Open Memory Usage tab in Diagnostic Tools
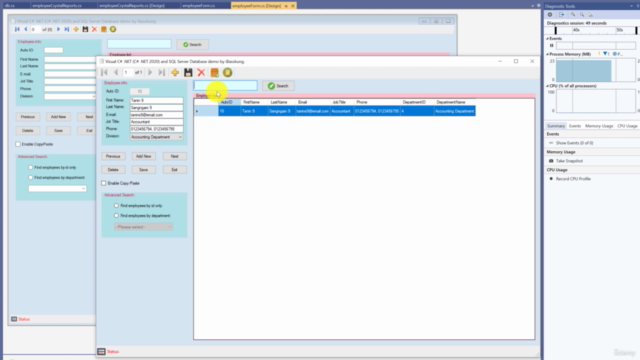 pyautogui.click(x=599, y=126)
